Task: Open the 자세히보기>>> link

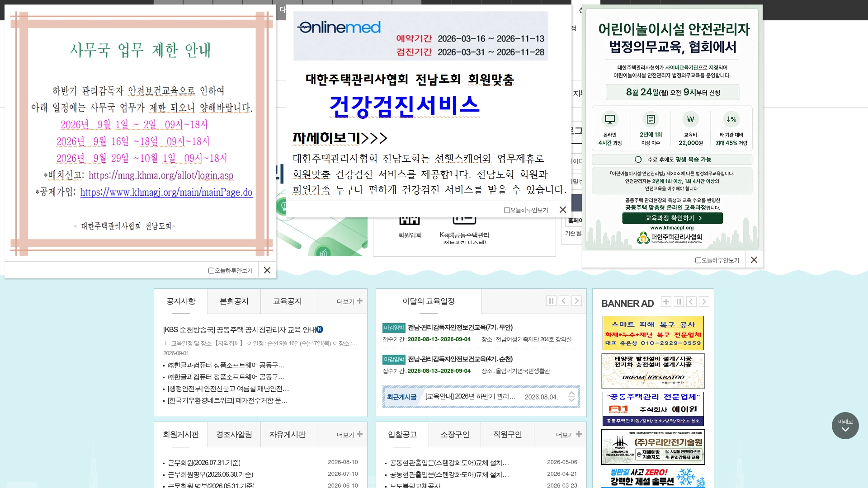Action: coord(340,138)
